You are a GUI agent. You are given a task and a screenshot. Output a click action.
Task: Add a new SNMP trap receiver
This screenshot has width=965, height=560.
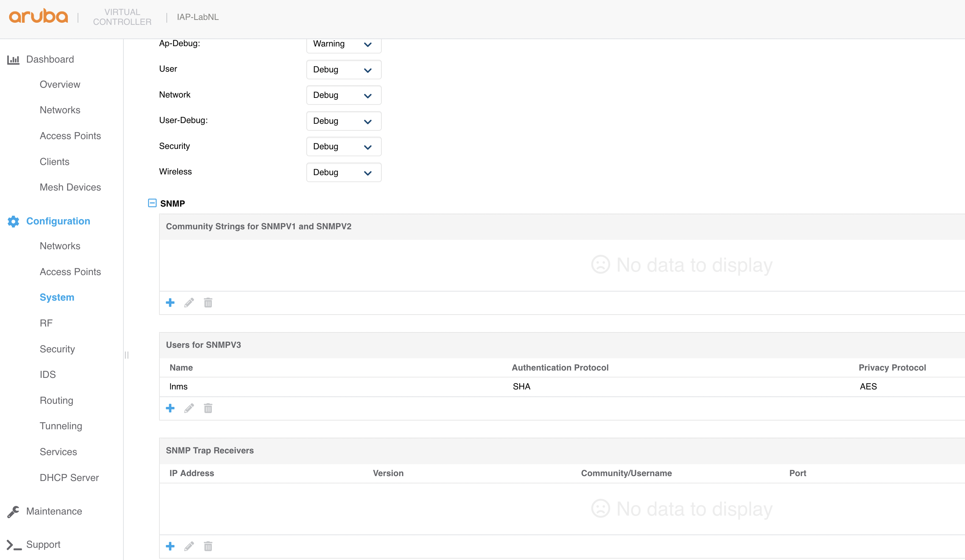point(170,546)
